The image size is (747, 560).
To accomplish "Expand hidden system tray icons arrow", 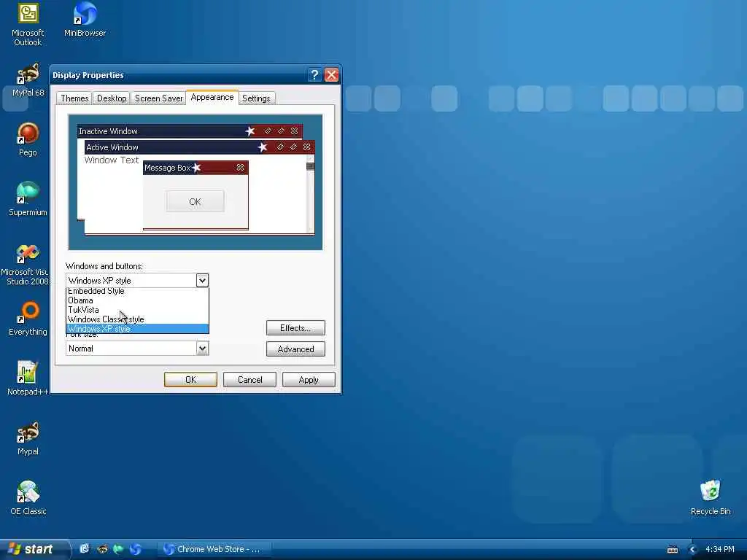I will click(x=693, y=550).
